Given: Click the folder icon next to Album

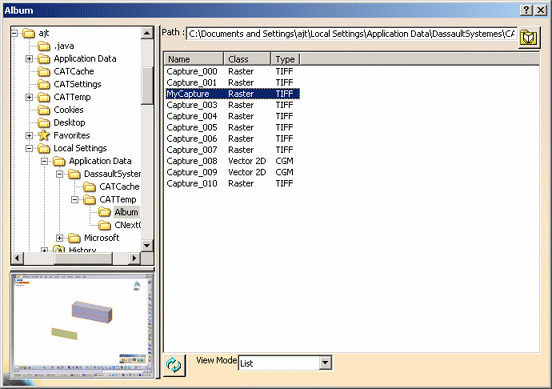Looking at the screenshot, I should [104, 212].
